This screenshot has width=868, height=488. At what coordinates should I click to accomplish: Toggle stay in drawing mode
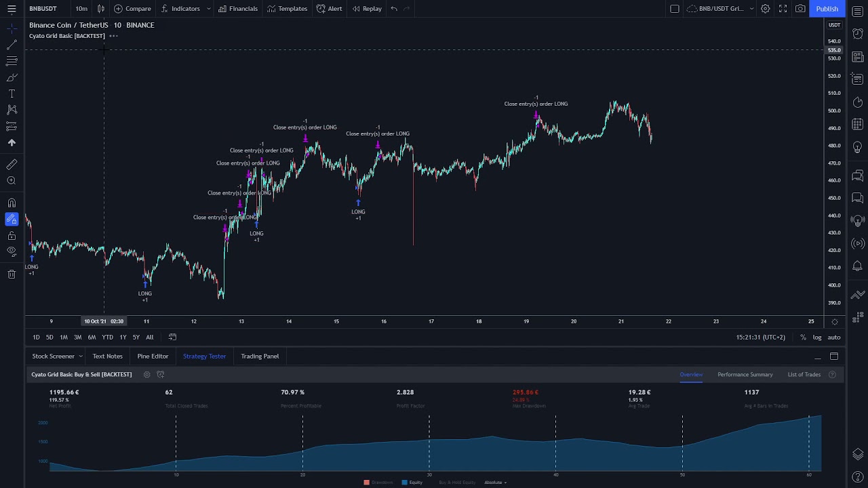click(x=12, y=219)
